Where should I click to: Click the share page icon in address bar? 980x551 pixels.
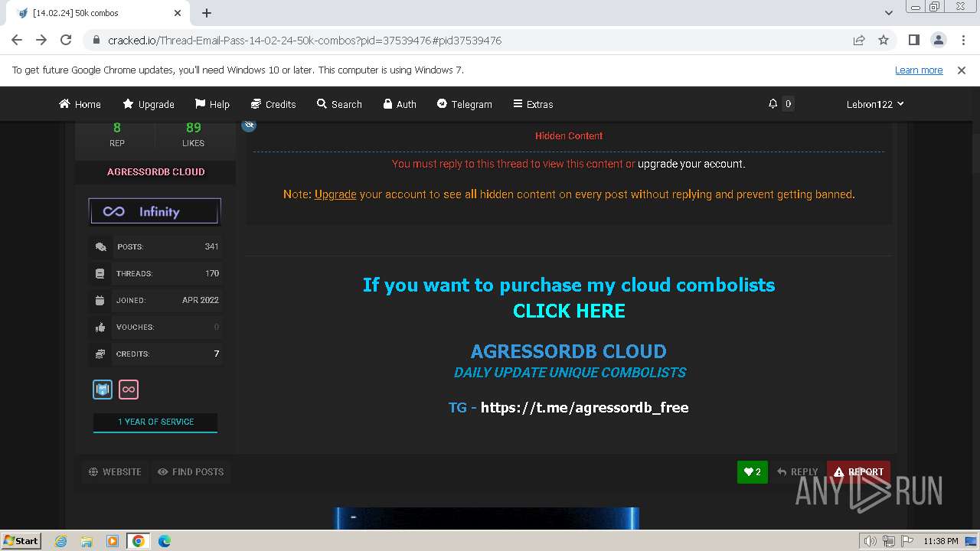click(859, 40)
